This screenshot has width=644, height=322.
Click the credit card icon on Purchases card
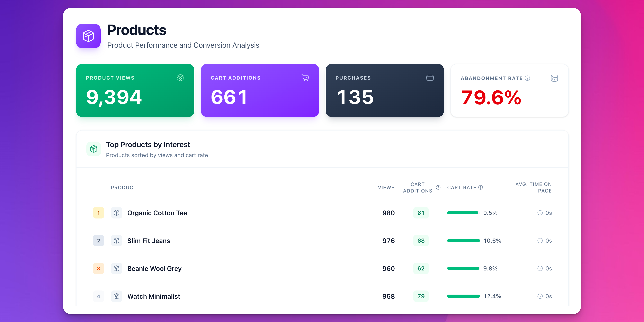click(x=430, y=78)
